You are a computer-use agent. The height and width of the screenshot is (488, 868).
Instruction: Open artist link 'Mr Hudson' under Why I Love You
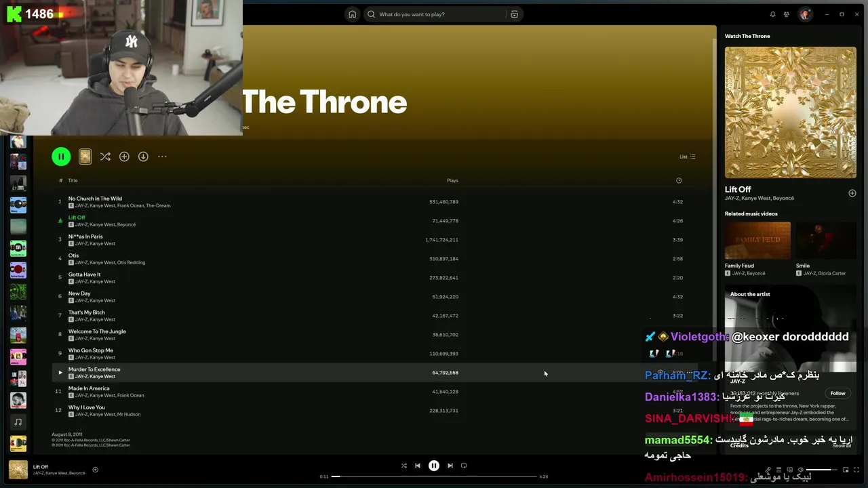(129, 414)
